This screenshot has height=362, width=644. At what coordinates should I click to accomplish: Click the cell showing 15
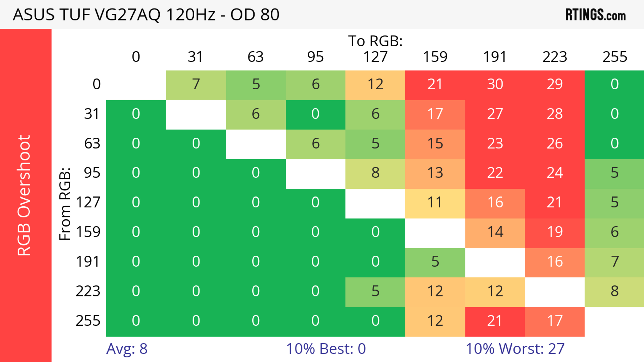(435, 144)
